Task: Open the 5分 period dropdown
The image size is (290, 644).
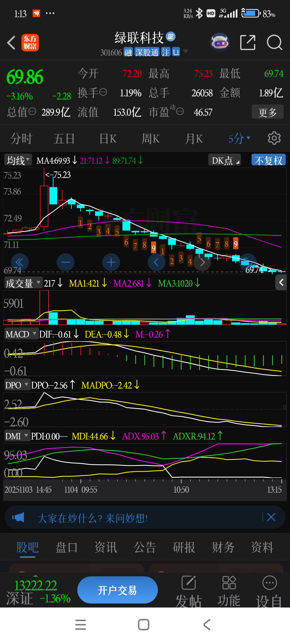Action: coord(239,138)
